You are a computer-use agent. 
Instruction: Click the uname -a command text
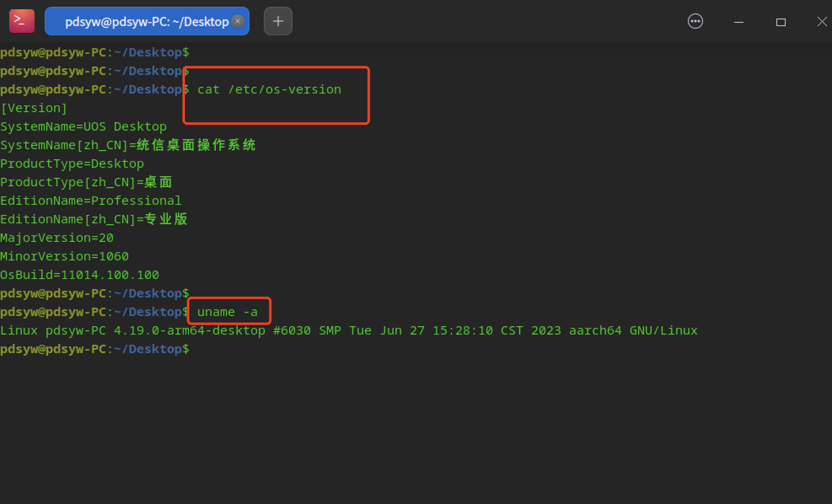coord(227,312)
